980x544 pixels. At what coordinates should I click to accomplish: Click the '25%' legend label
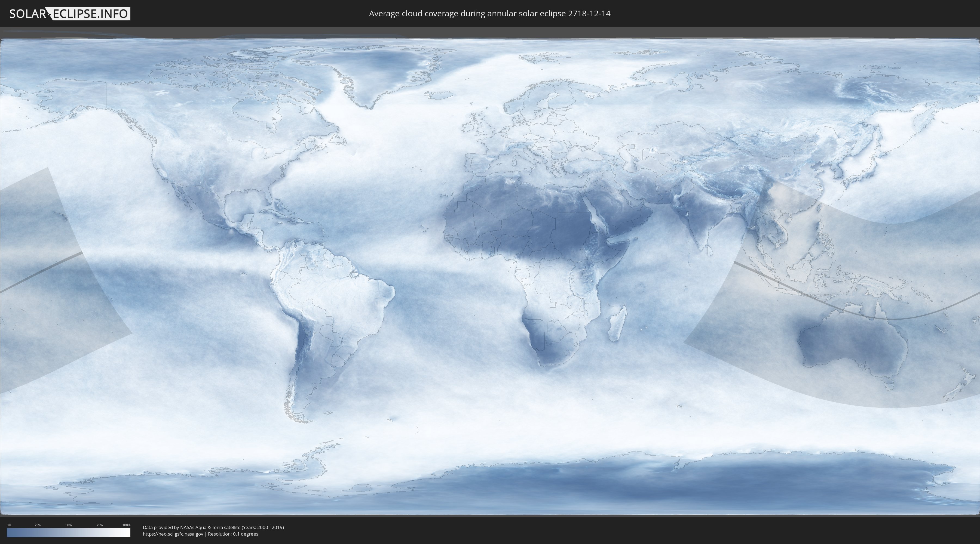coord(38,525)
